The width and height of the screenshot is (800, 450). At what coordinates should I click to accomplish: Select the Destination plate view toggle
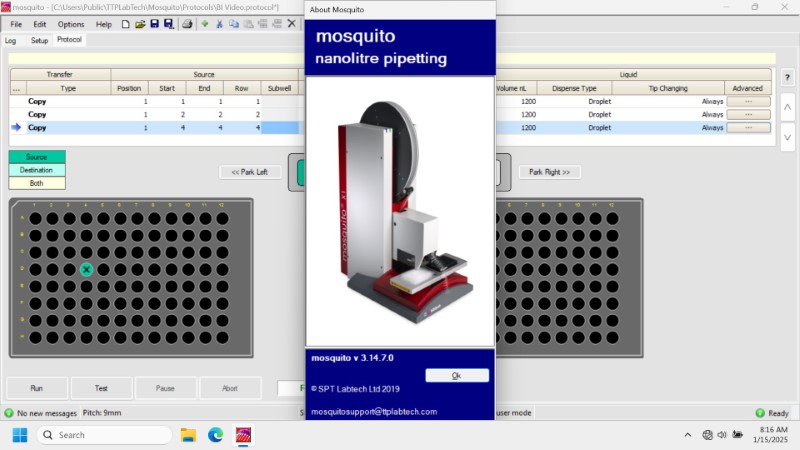click(37, 170)
